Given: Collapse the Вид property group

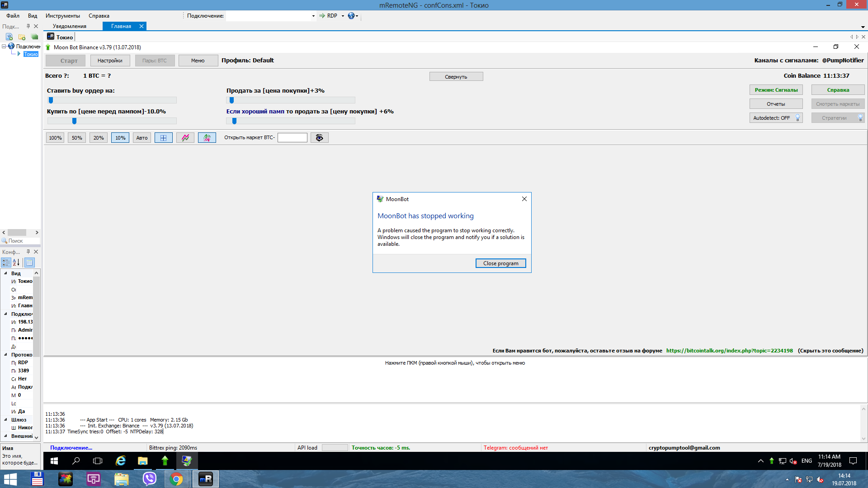Looking at the screenshot, I should coord(5,273).
